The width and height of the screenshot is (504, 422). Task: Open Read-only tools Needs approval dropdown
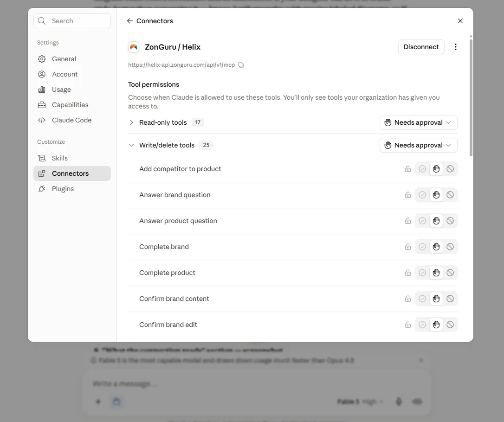point(419,122)
